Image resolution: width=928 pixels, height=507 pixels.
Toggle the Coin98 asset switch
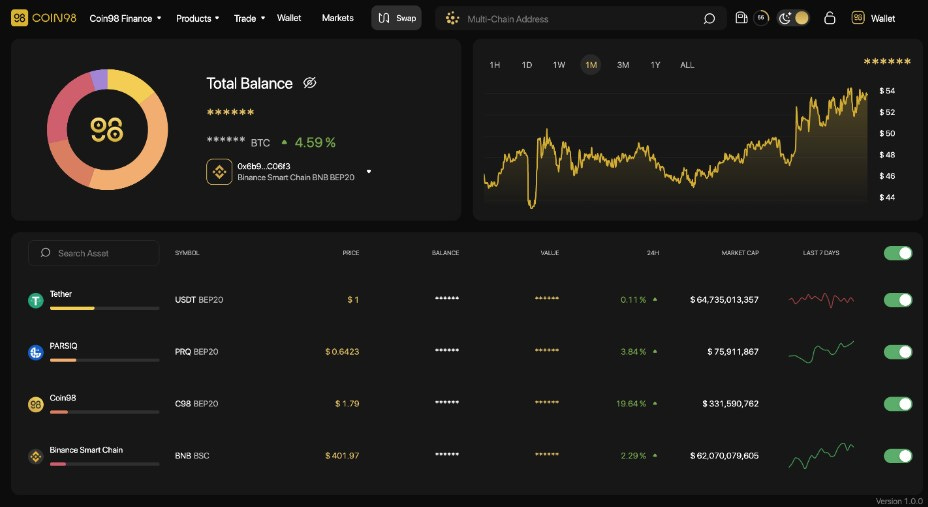898,404
